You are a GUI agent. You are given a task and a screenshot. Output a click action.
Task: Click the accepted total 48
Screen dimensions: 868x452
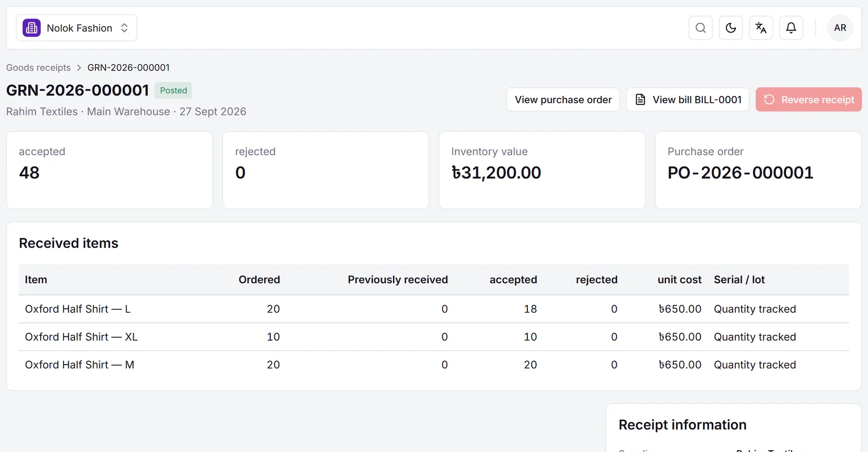pyautogui.click(x=29, y=173)
